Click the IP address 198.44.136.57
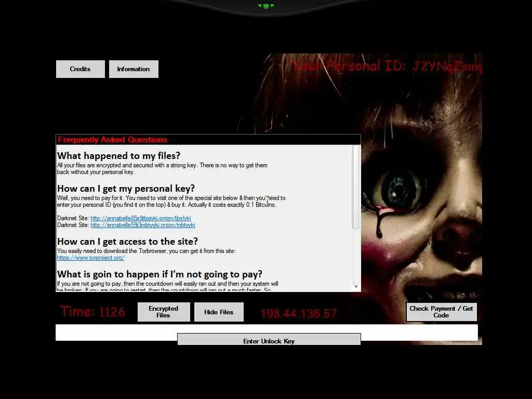 [299, 313]
